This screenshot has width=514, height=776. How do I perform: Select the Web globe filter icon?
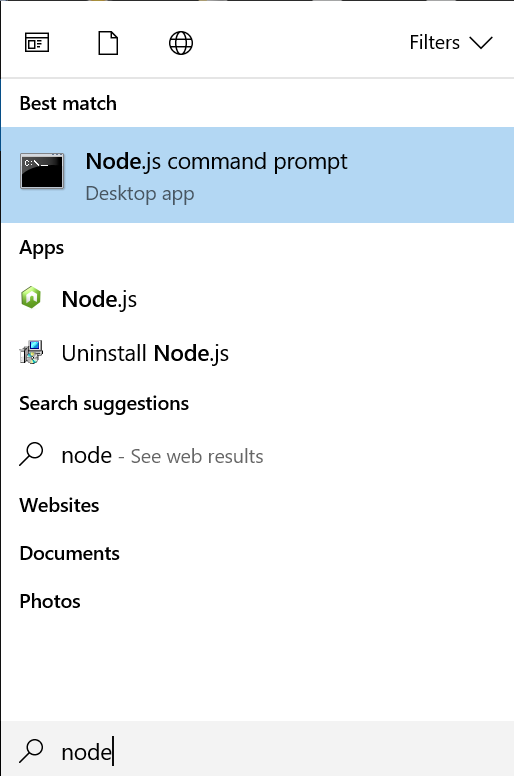click(x=181, y=43)
